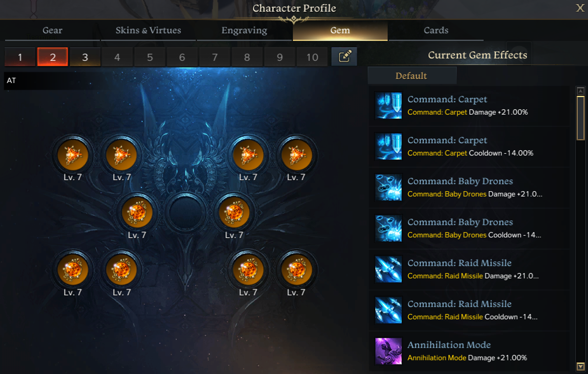Click the Annihilation Mode skill icon
The width and height of the screenshot is (588, 374).
388,351
